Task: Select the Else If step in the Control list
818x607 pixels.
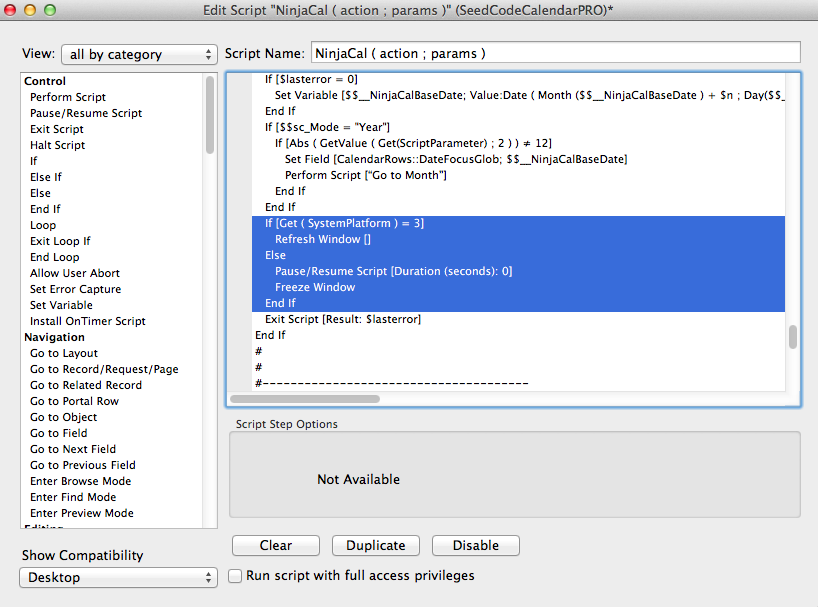Action: point(46,177)
